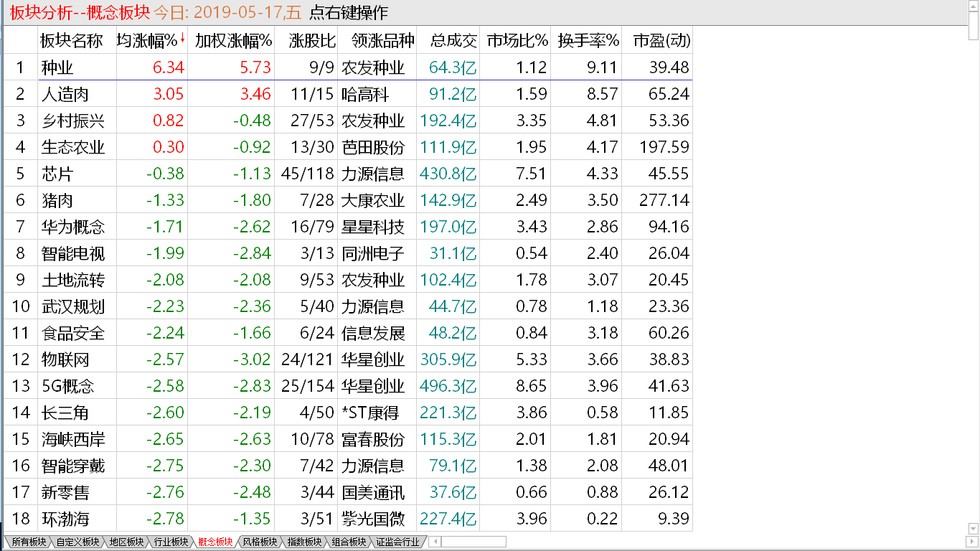
Task: Click leading stock 富春股份
Action: click(373, 439)
